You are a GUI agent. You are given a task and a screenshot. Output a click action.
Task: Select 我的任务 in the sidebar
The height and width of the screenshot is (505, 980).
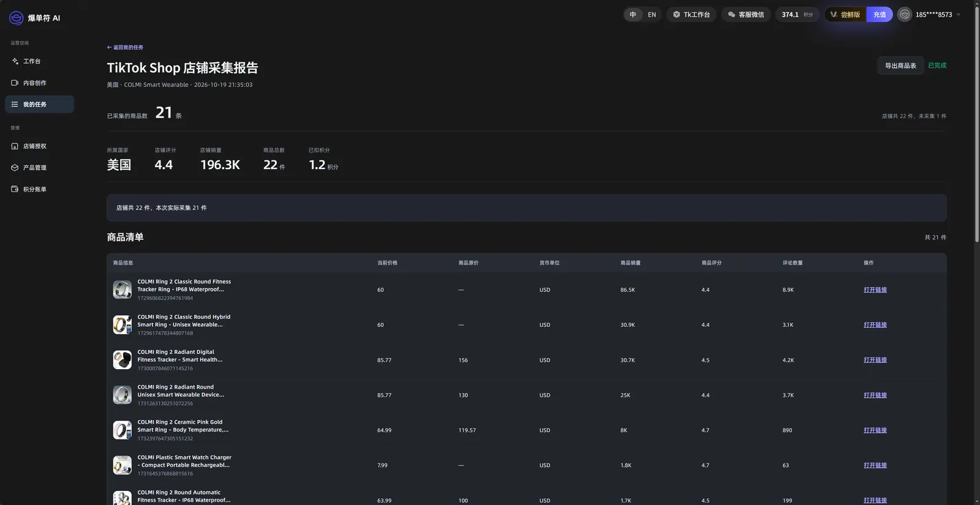pos(39,104)
